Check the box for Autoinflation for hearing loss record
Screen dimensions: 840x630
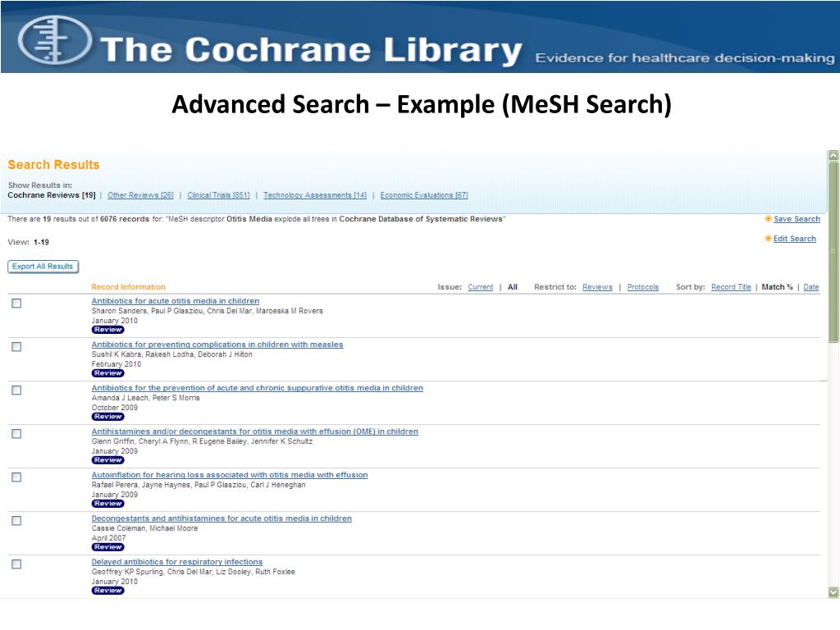pyautogui.click(x=16, y=477)
